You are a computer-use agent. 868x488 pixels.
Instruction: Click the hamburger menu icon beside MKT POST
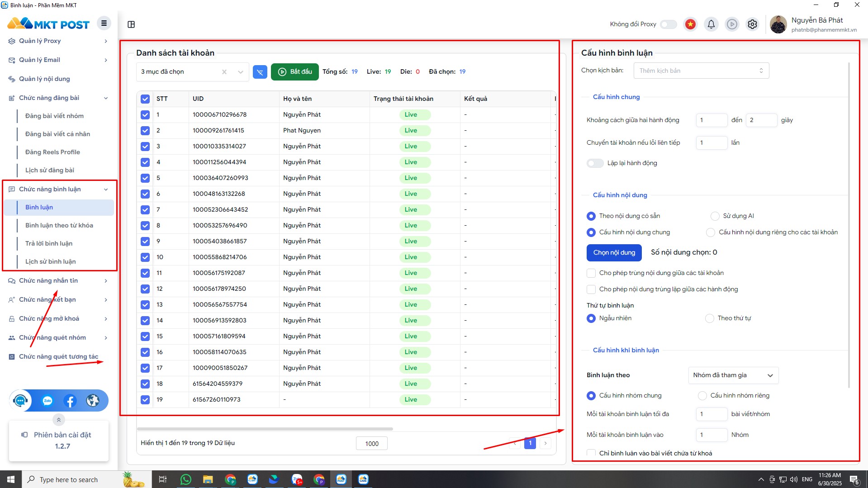[x=104, y=24]
